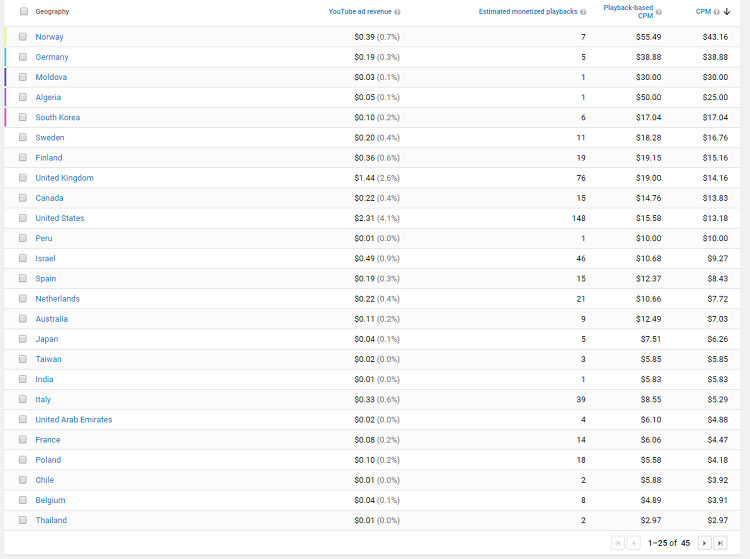The width and height of the screenshot is (750, 559).
Task: Open the Germany geography link
Action: (52, 57)
